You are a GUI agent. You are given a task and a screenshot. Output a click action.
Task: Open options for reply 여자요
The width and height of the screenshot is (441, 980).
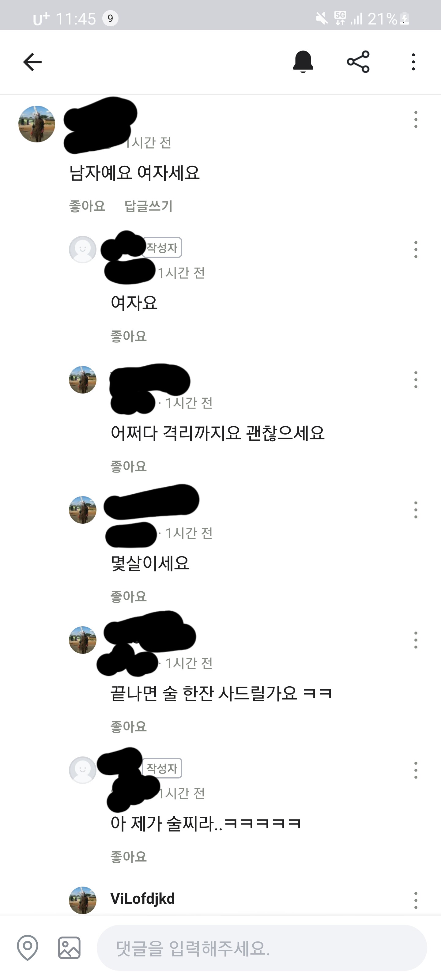[x=416, y=250]
